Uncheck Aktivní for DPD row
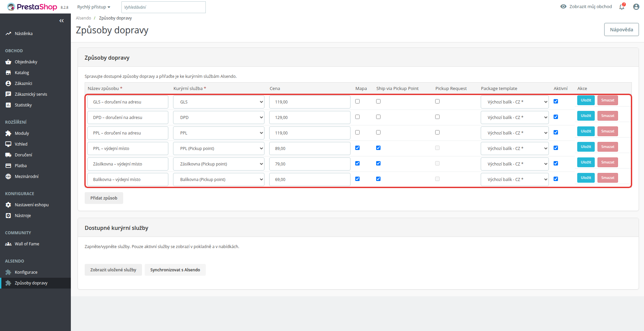644x331 pixels. (x=556, y=117)
